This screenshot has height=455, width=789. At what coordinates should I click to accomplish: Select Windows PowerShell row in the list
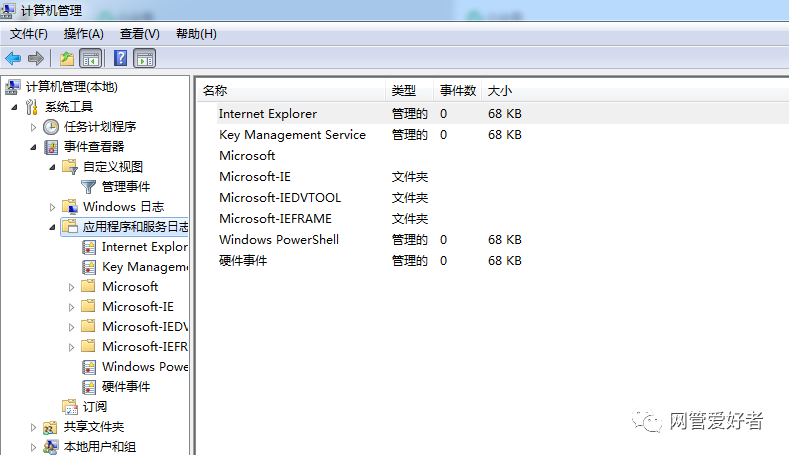(279, 240)
